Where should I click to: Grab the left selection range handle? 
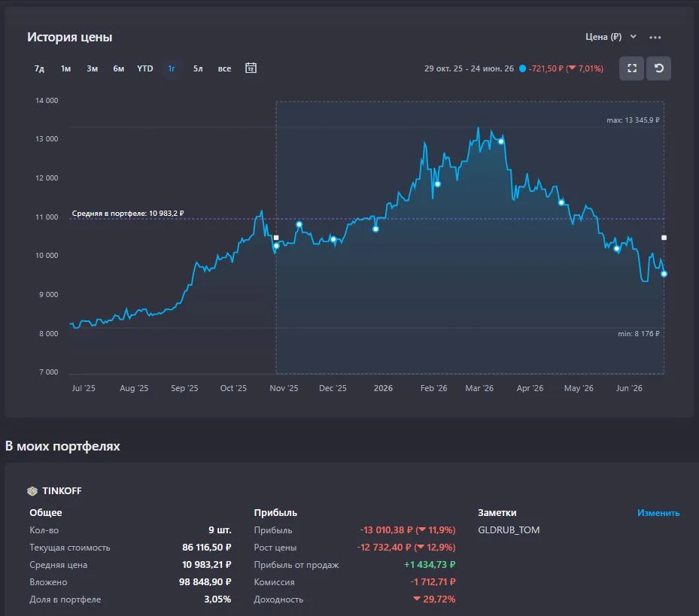276,238
